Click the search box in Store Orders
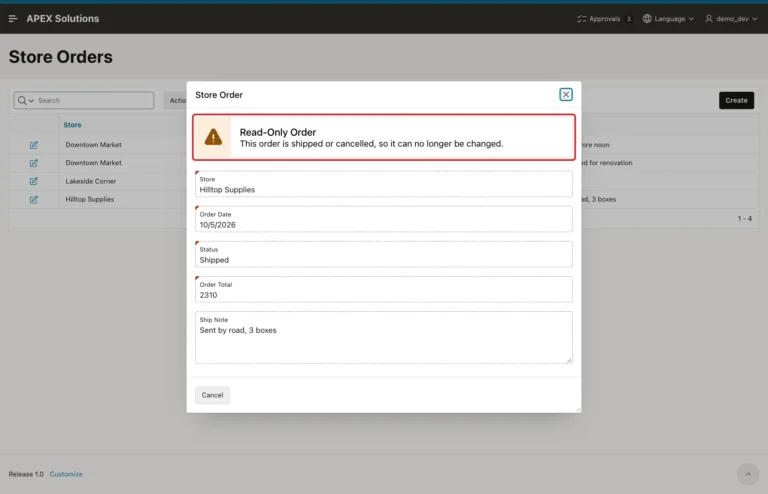768x494 pixels. (x=84, y=100)
